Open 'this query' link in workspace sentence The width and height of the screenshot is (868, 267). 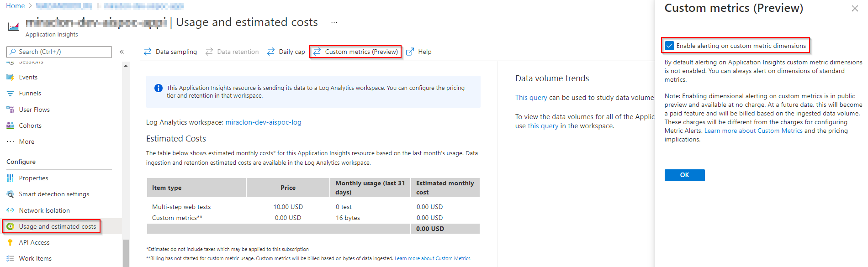point(543,126)
